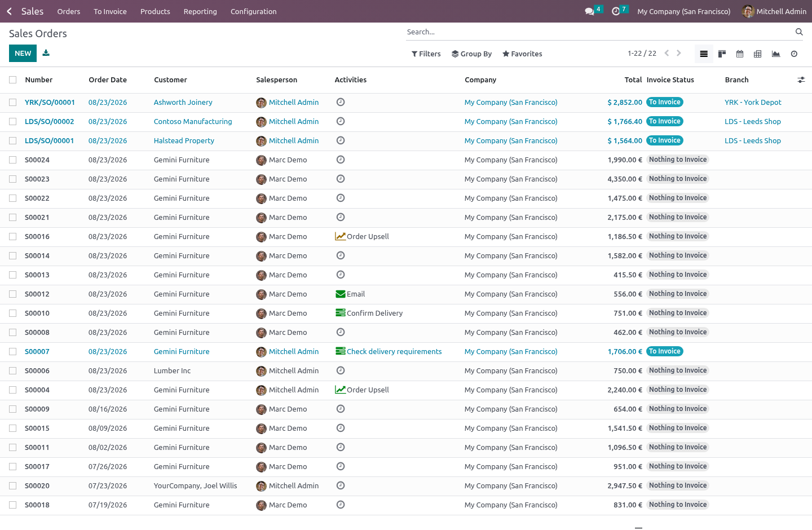Viewport: 812px width, 530px height.
Task: Go to next page of records
Action: 679,53
